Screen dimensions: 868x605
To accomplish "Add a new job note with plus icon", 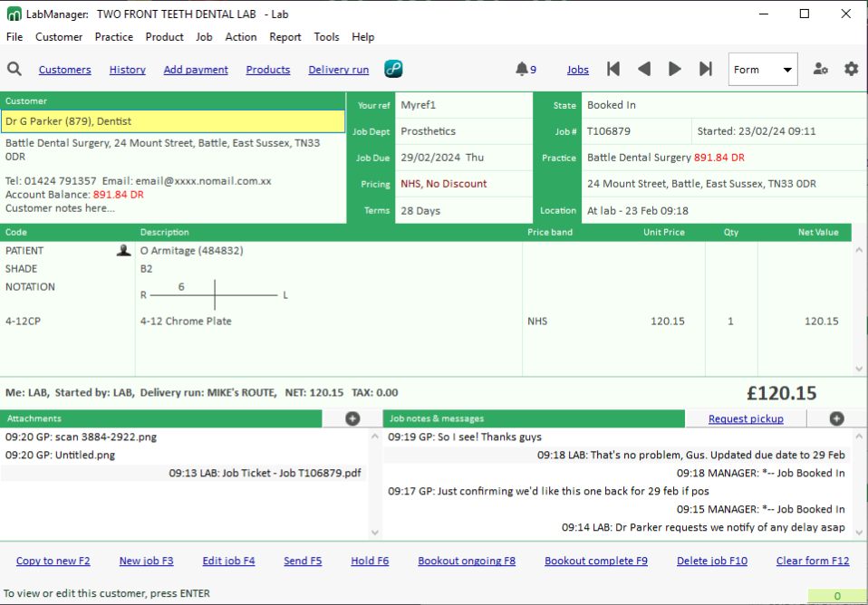I will (836, 418).
